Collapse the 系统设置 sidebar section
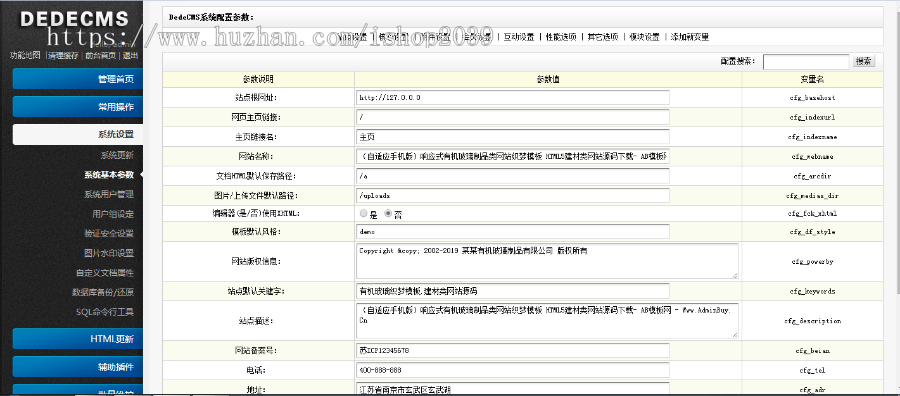Screen dimensions: 900x396 (x=77, y=134)
